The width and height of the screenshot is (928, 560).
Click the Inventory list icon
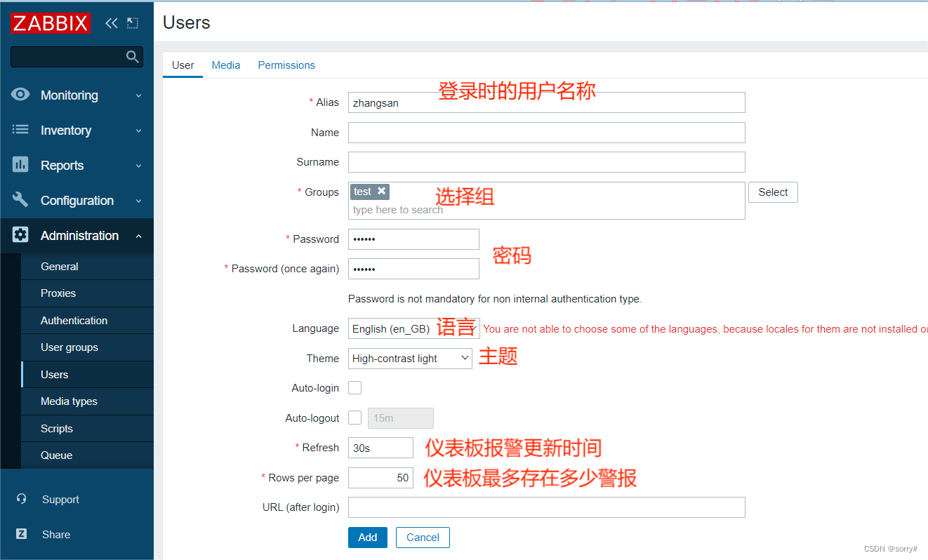[20, 130]
